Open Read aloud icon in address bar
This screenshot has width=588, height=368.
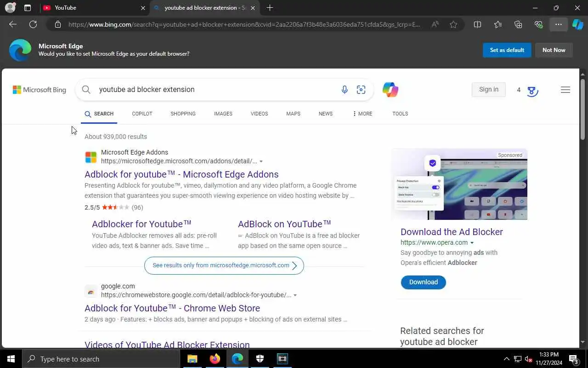pyautogui.click(x=435, y=24)
